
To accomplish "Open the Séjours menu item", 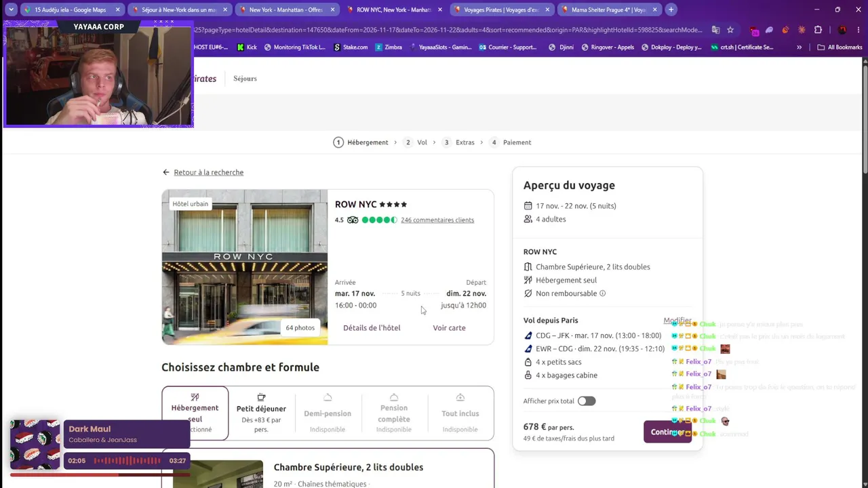I will (x=245, y=79).
